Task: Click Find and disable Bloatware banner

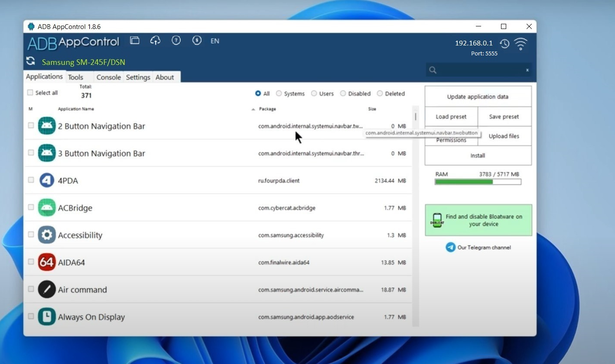Action: [x=478, y=220]
